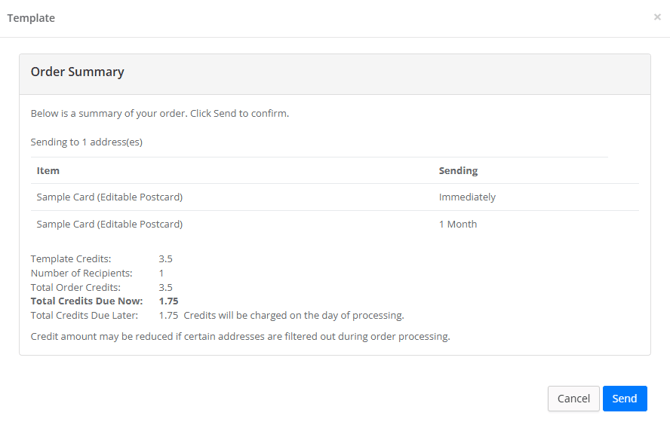Click the 1 Month sending value
The width and height of the screenshot is (670, 431).
(458, 224)
